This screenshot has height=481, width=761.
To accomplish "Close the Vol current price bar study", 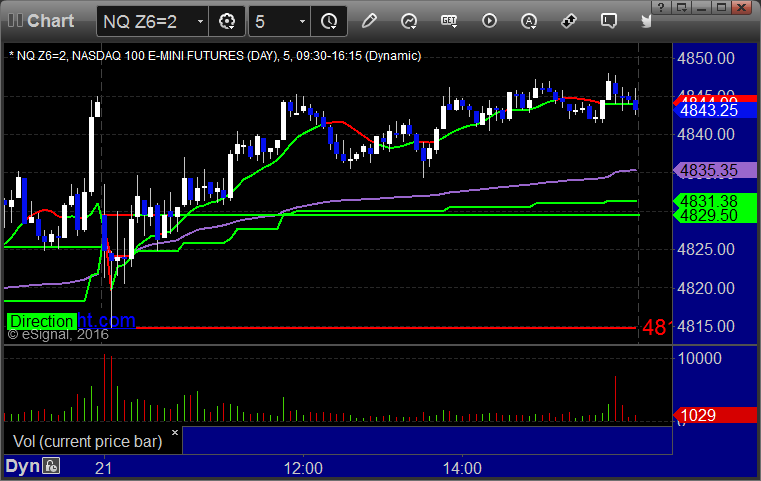I will click(175, 432).
